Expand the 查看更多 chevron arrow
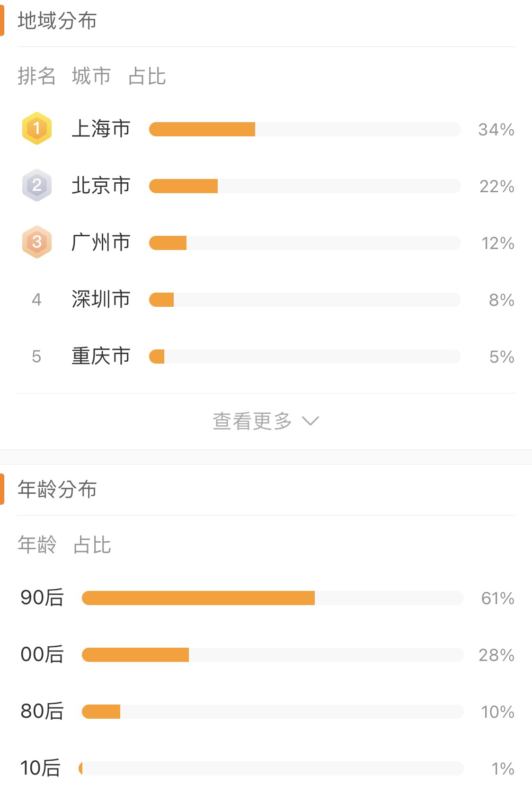 (310, 421)
